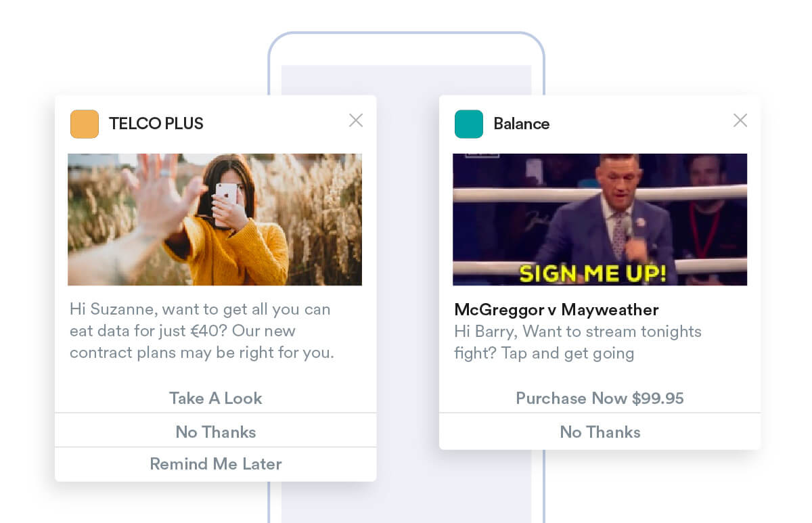Click the orange TELCO PLUS app icon
The width and height of the screenshot is (812, 523).
(x=85, y=124)
